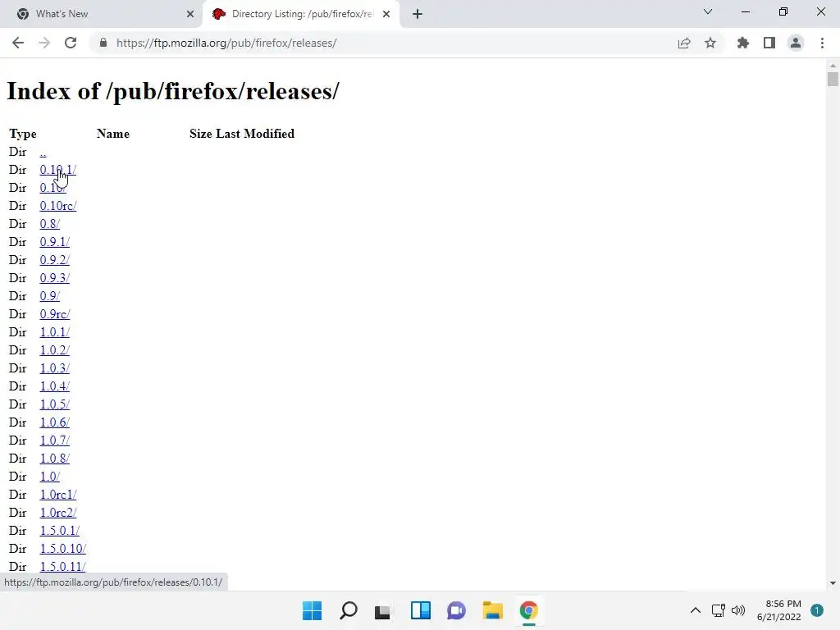
Task: Open the volume speaker tray icon
Action: (738, 610)
